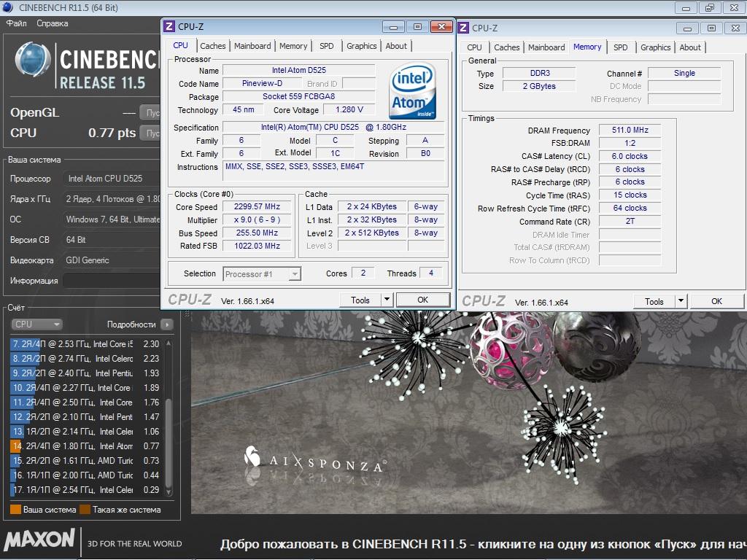Click the right CPU-Z window title icon
The image size is (747, 560).
coord(463,28)
